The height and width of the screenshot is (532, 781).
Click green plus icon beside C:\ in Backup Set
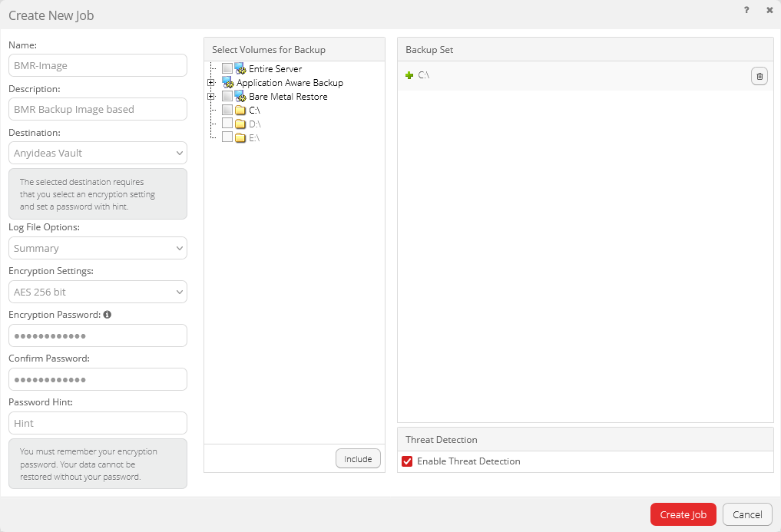[x=409, y=75]
